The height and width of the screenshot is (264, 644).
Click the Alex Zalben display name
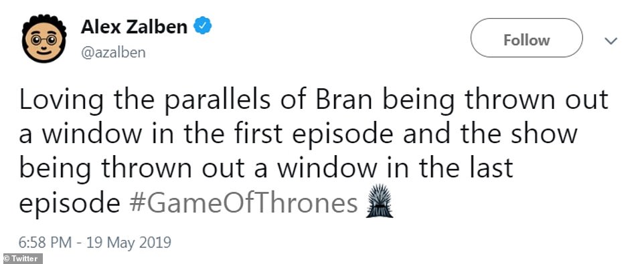tap(134, 27)
